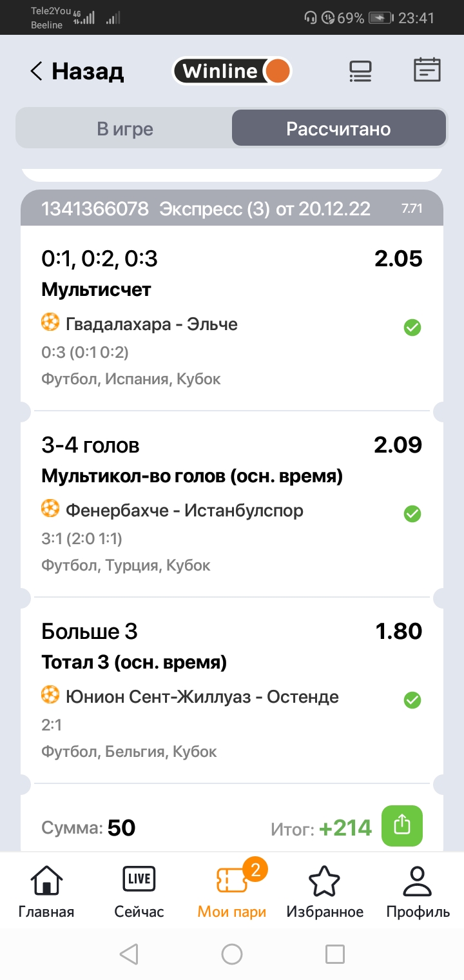Viewport: 464px width, 980px height.
Task: Open Избранное favorites star
Action: coord(325,892)
